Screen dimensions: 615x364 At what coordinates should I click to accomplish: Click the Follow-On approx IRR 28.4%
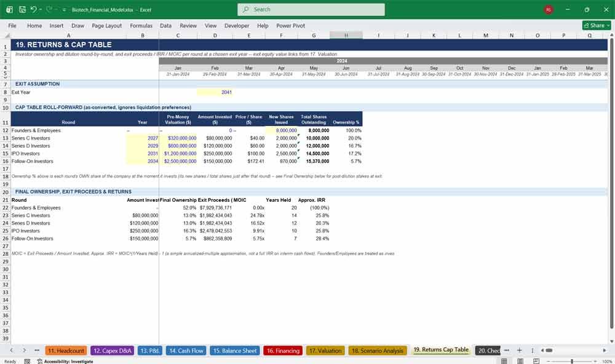(314, 239)
